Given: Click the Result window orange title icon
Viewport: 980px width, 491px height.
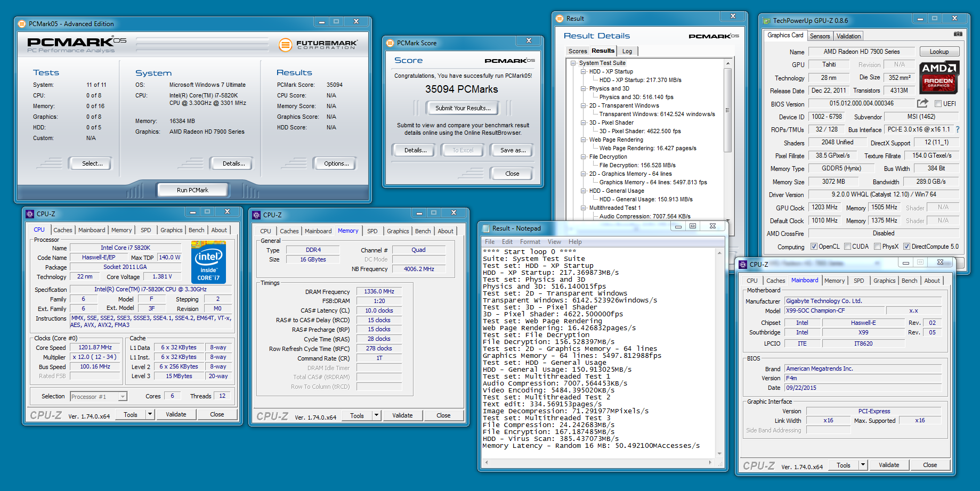Looking at the screenshot, I should coord(560,19).
